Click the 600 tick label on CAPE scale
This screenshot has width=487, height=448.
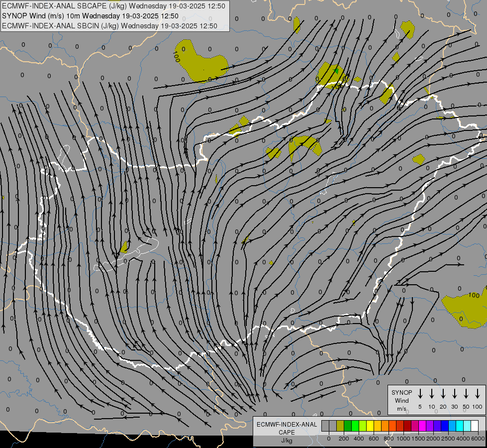[374, 439]
